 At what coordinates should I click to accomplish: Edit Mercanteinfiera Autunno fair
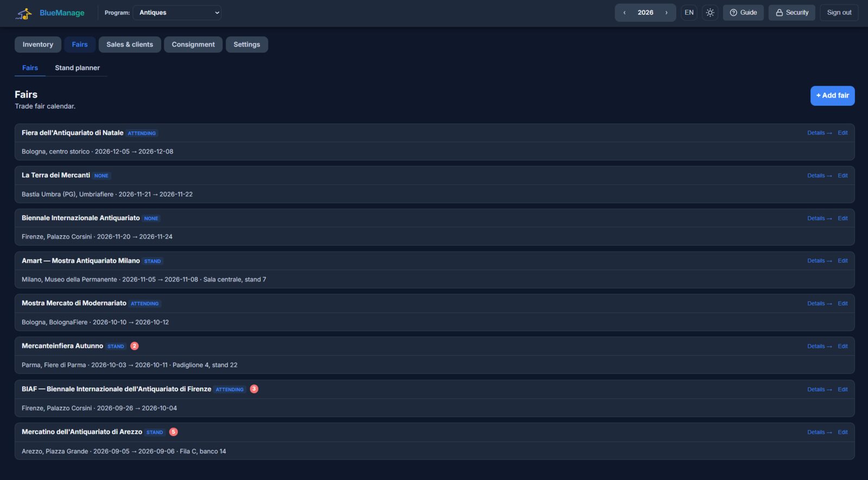click(843, 347)
